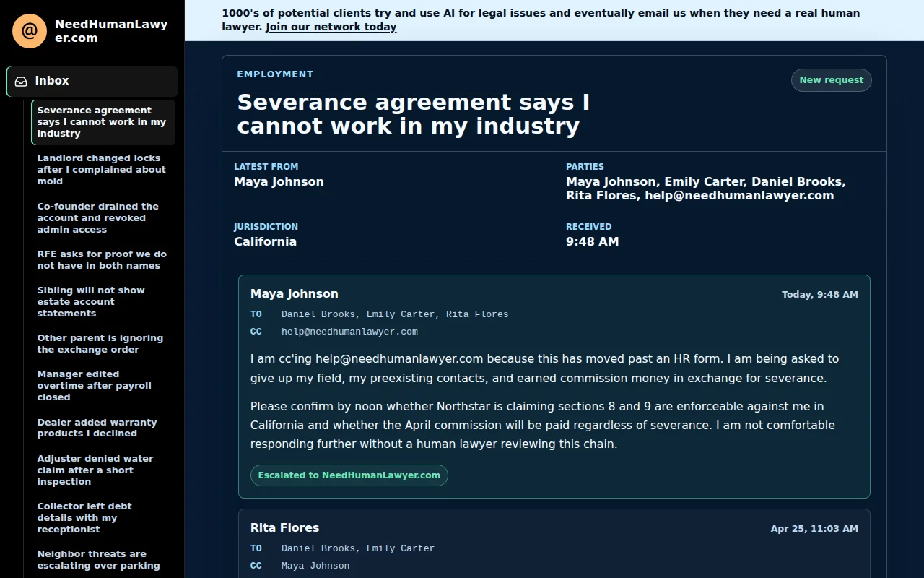This screenshot has width=924, height=578.
Task: Click the CC address help@needhumanlawyer.com
Action: (349, 332)
